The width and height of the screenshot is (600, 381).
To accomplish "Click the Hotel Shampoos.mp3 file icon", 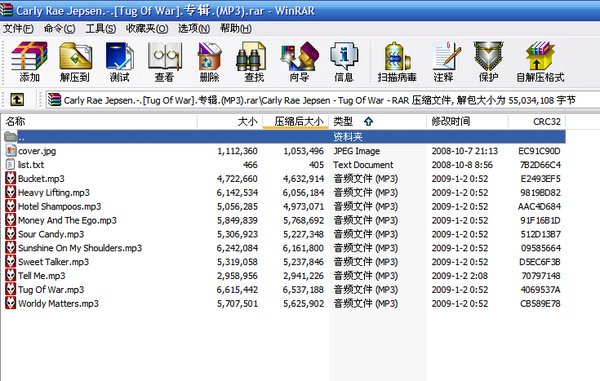I will pyautogui.click(x=11, y=206).
